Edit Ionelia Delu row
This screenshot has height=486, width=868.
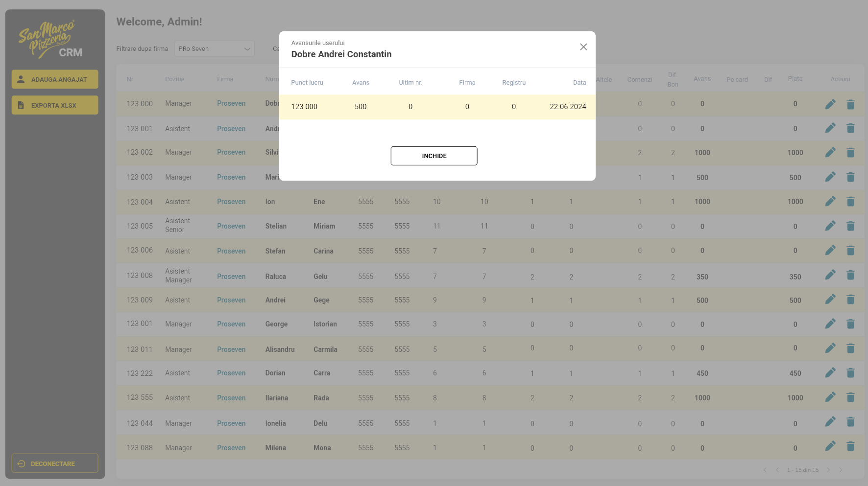[830, 421]
